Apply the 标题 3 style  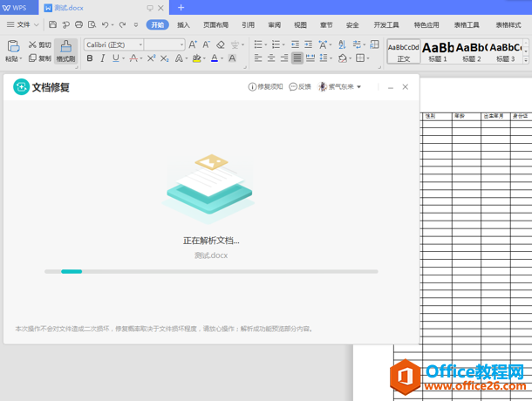point(505,51)
